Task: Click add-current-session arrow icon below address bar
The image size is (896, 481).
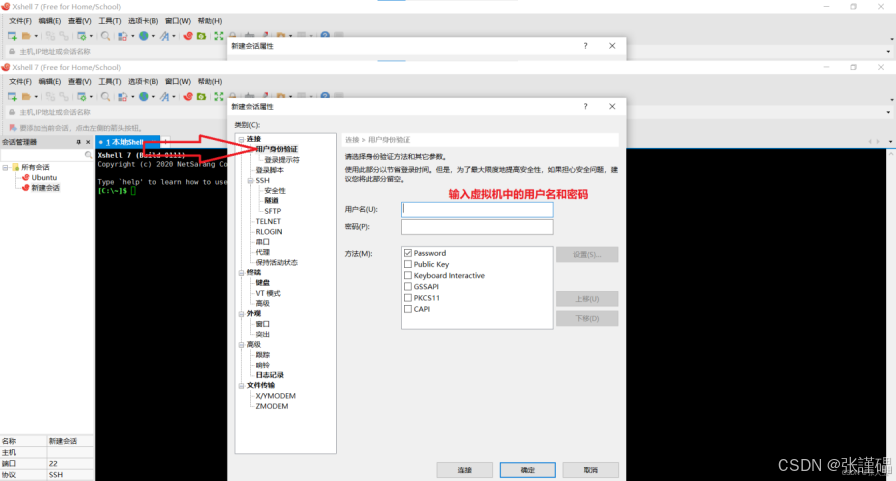Action: pyautogui.click(x=13, y=127)
